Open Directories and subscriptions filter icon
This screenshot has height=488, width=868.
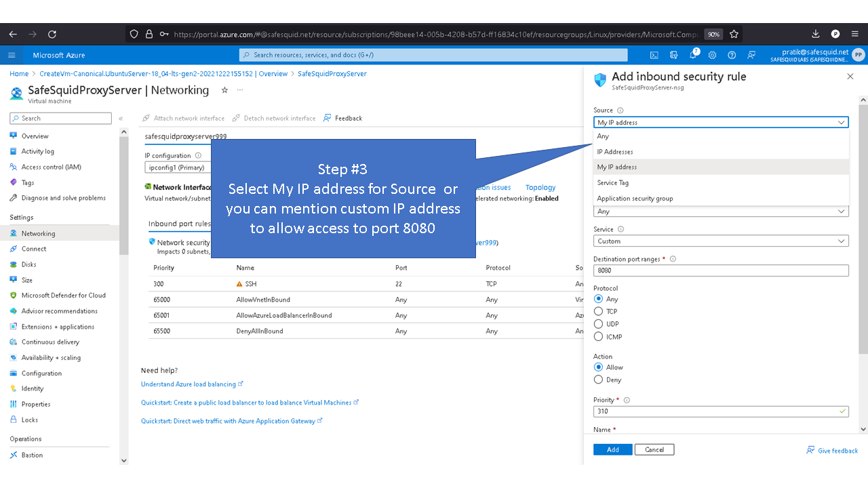tap(673, 56)
